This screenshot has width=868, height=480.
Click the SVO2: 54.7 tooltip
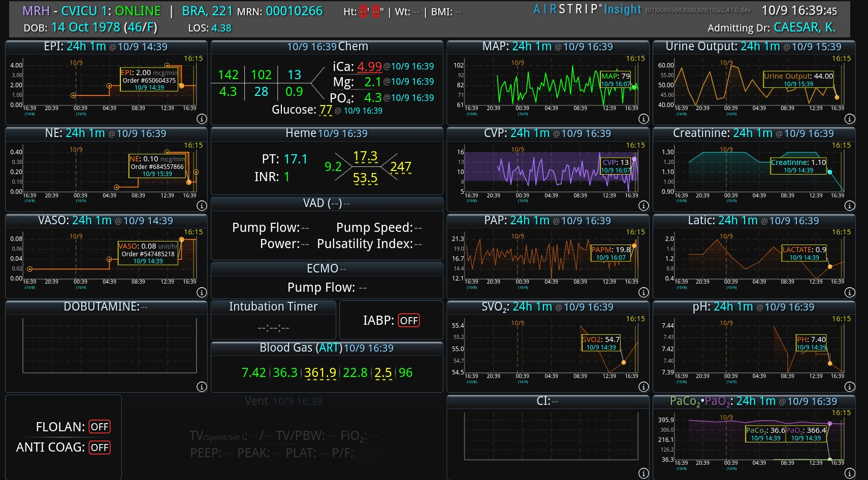pos(601,343)
